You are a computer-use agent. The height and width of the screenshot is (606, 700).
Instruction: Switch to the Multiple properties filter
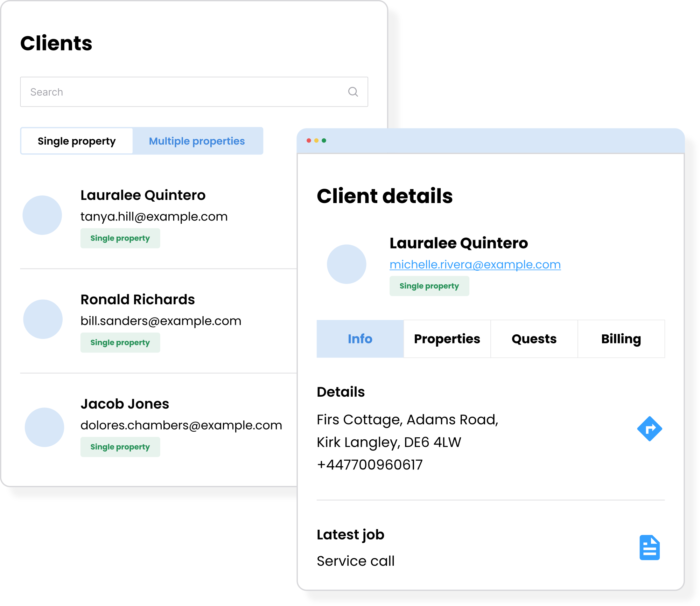pyautogui.click(x=197, y=141)
